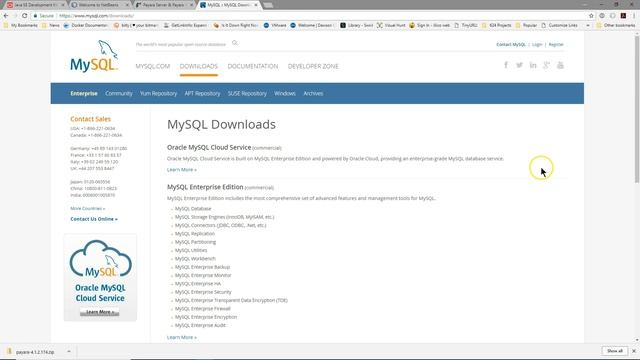Screen dimensions: 640x360
Task: Click More Countries link
Action: (x=87, y=209)
